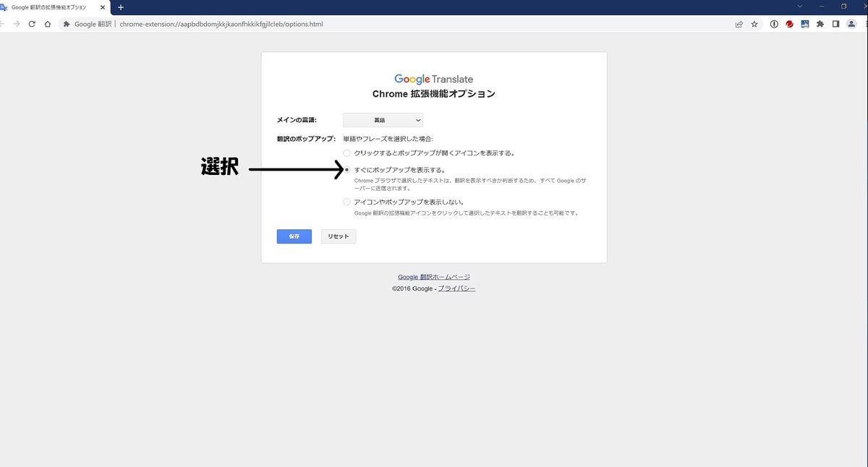Screen dimensions: 868x467
Task: Reload the page
Action: 32,24
